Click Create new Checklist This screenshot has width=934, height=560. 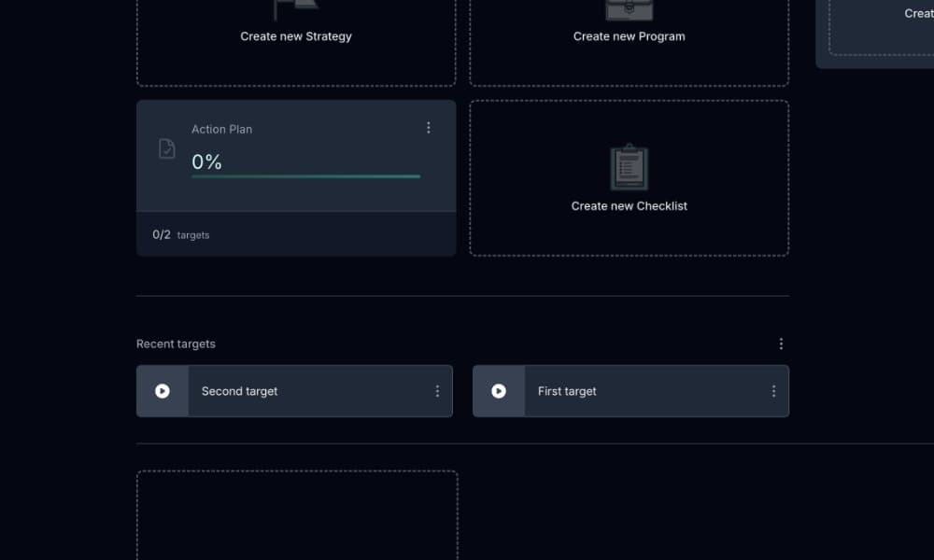629,206
